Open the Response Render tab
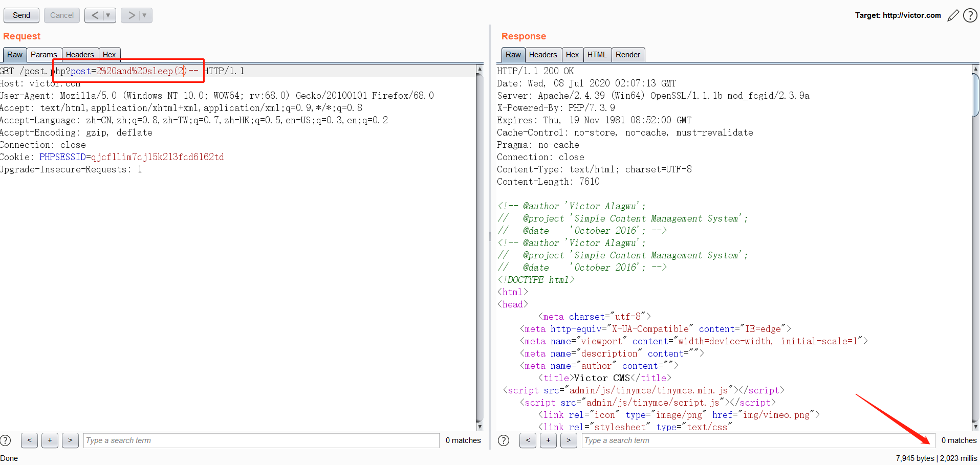The image size is (980, 465). (x=628, y=55)
